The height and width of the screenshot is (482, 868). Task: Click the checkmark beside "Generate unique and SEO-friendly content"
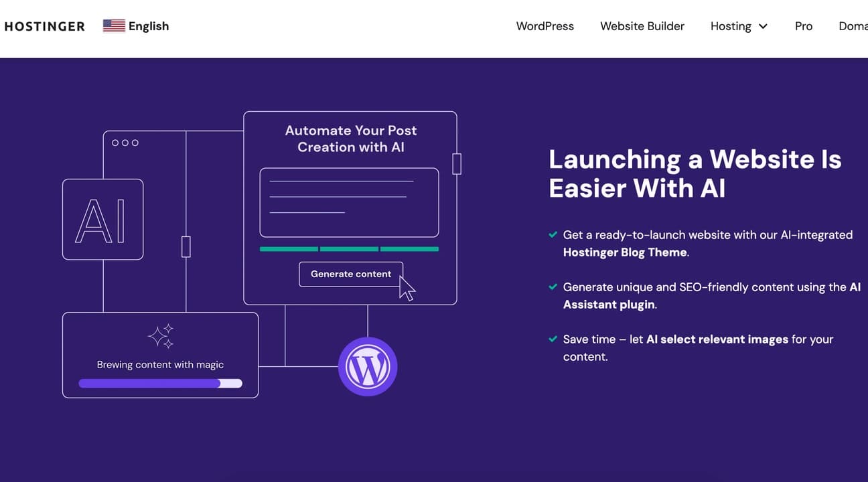(x=553, y=287)
